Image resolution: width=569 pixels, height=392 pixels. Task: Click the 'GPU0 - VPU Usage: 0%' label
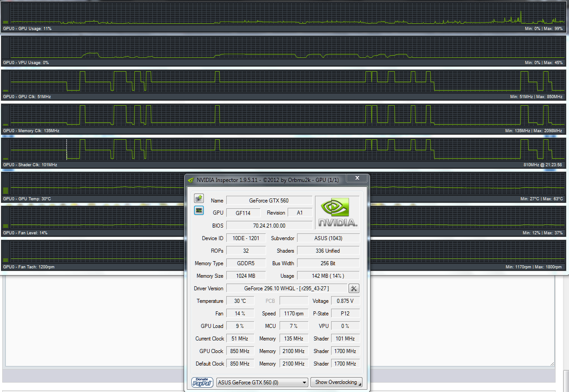[x=26, y=63]
